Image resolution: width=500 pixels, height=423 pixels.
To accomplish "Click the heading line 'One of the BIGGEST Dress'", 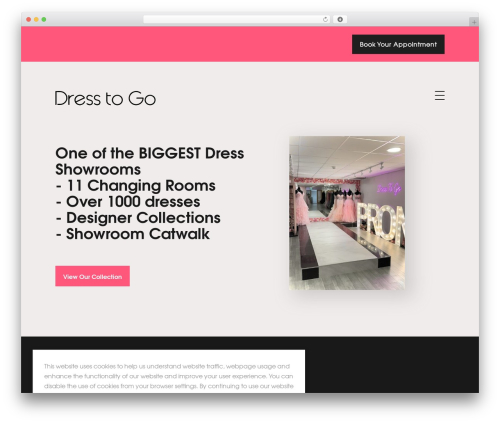I will click(x=150, y=153).
